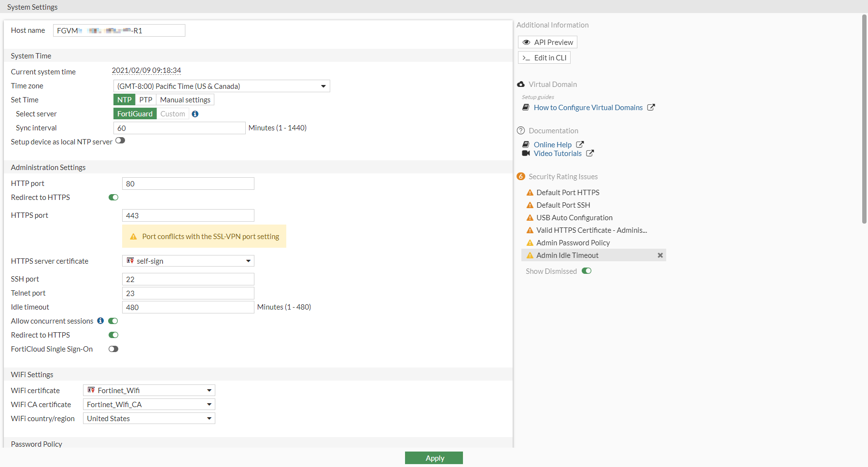Open the API Preview button
The image size is (868, 467).
click(547, 42)
